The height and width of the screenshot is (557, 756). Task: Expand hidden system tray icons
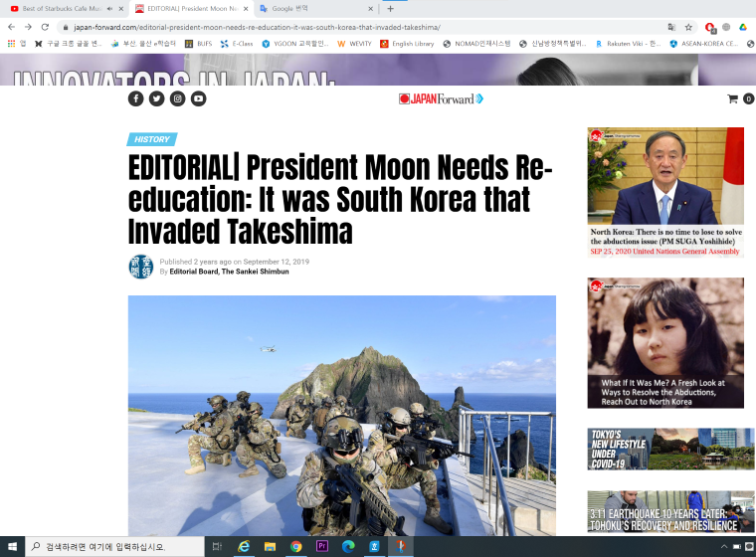click(723, 547)
